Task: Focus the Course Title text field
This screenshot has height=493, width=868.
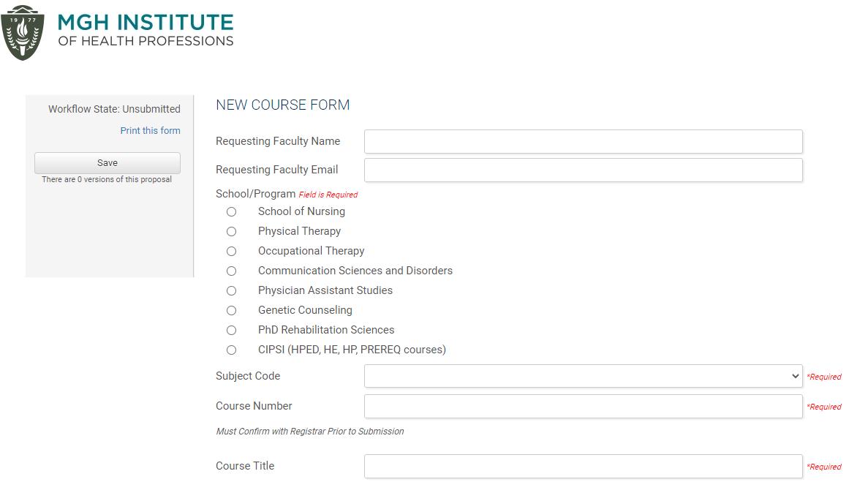Action: [x=583, y=466]
